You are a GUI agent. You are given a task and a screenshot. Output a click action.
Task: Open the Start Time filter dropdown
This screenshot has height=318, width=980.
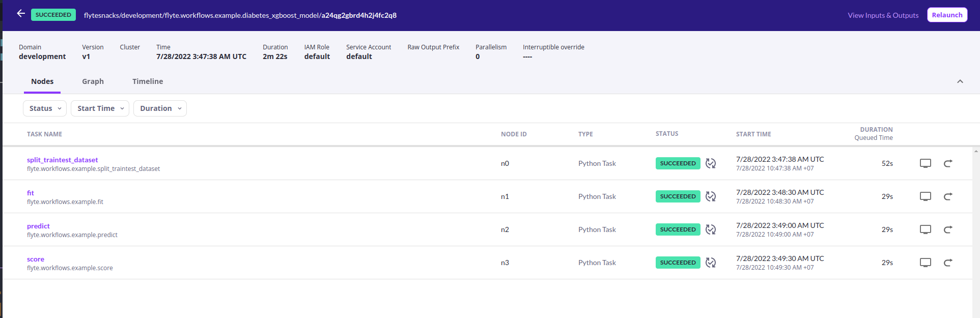pyautogui.click(x=100, y=108)
